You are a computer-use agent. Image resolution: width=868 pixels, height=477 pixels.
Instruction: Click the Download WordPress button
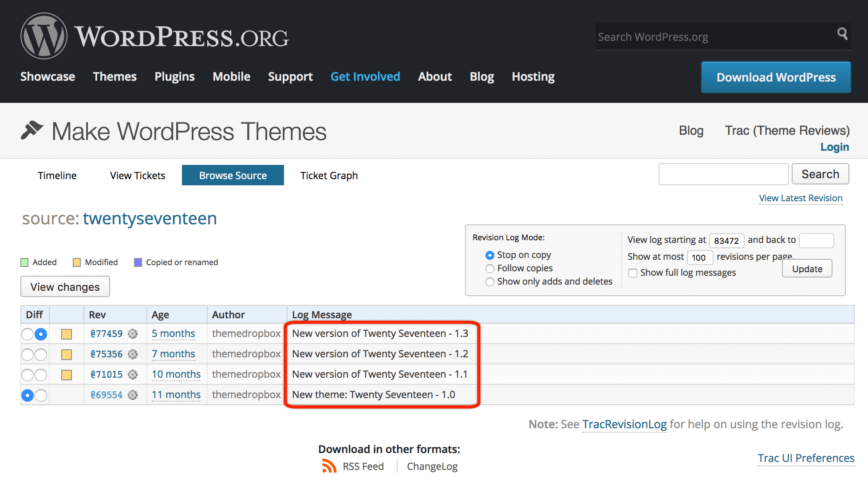pyautogui.click(x=776, y=77)
